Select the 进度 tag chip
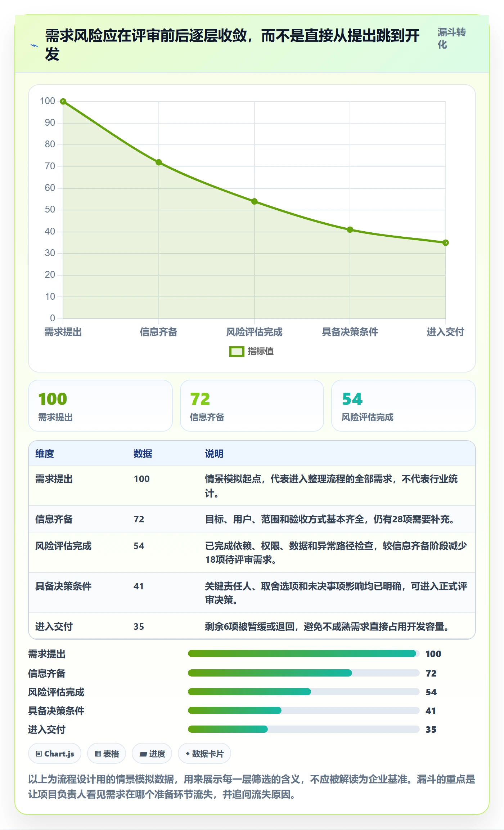 152,753
